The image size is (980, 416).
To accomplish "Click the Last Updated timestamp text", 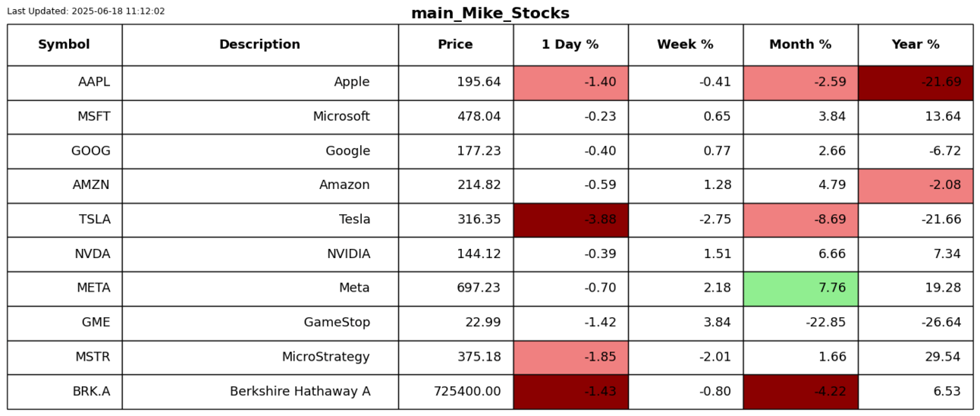I will [x=86, y=11].
